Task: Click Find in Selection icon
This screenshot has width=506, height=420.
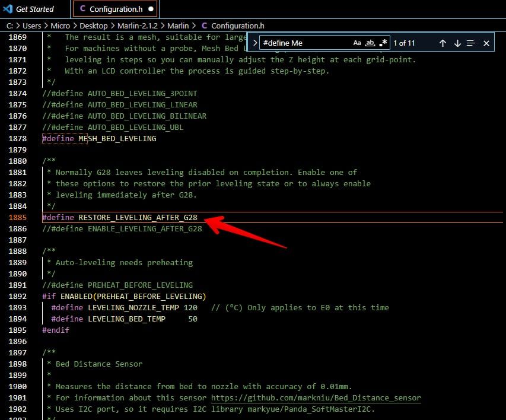Action: tap(471, 43)
